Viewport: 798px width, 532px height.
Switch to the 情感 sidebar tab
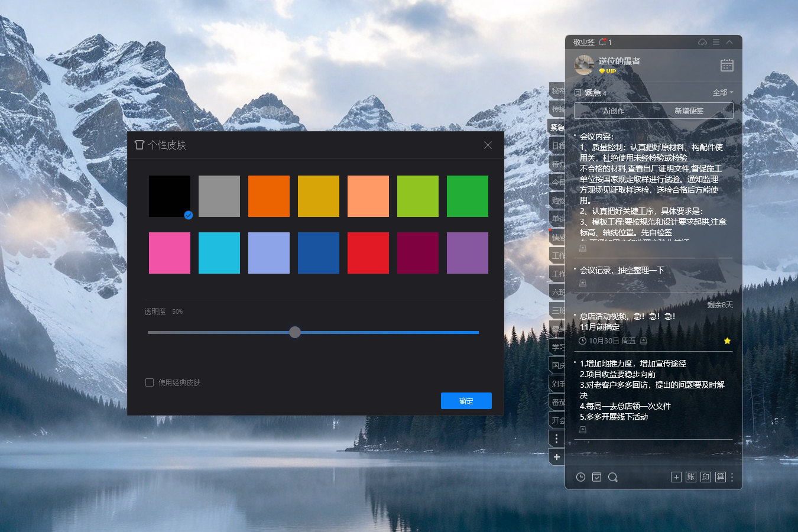[x=557, y=238]
